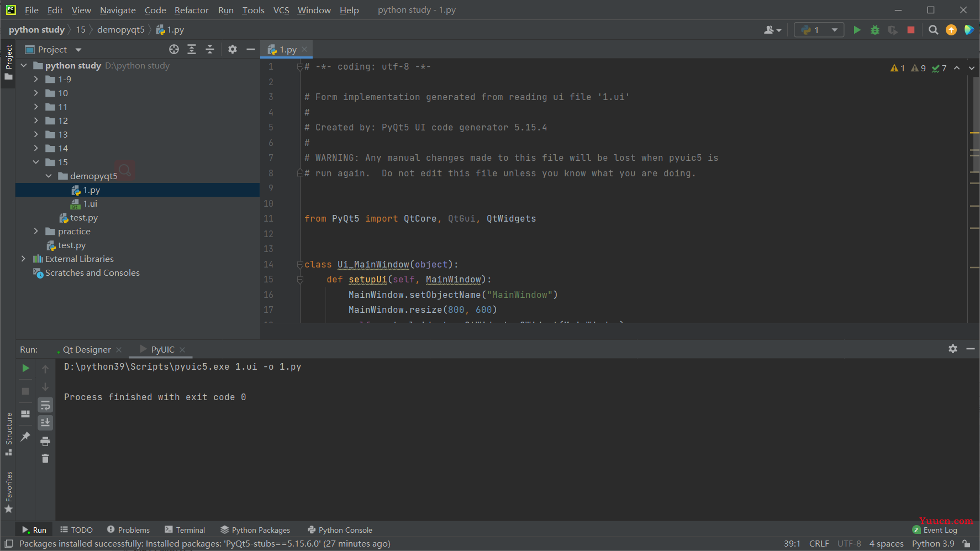This screenshot has width=980, height=551.
Task: Change CRLF line separator in status bar
Action: pyautogui.click(x=819, y=544)
